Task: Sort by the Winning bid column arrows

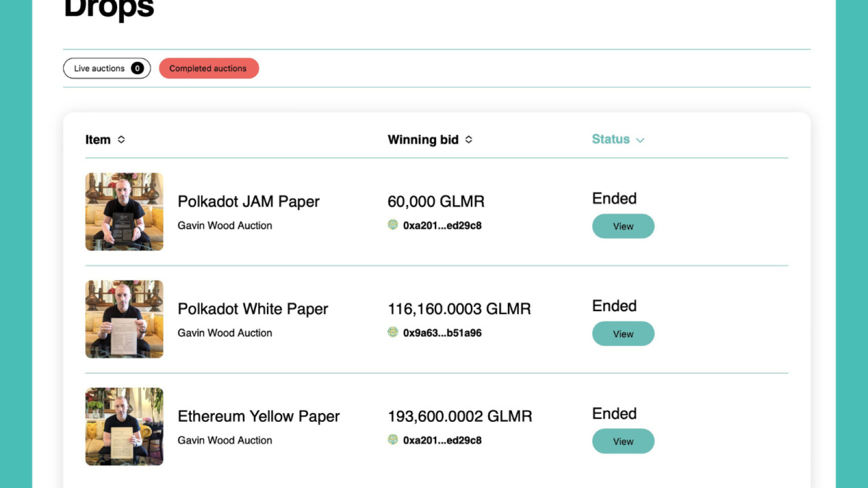Action: pos(469,139)
